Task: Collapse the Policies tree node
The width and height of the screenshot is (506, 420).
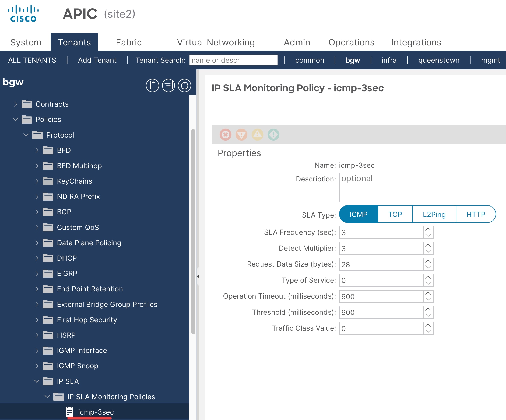Action: pyautogui.click(x=16, y=119)
